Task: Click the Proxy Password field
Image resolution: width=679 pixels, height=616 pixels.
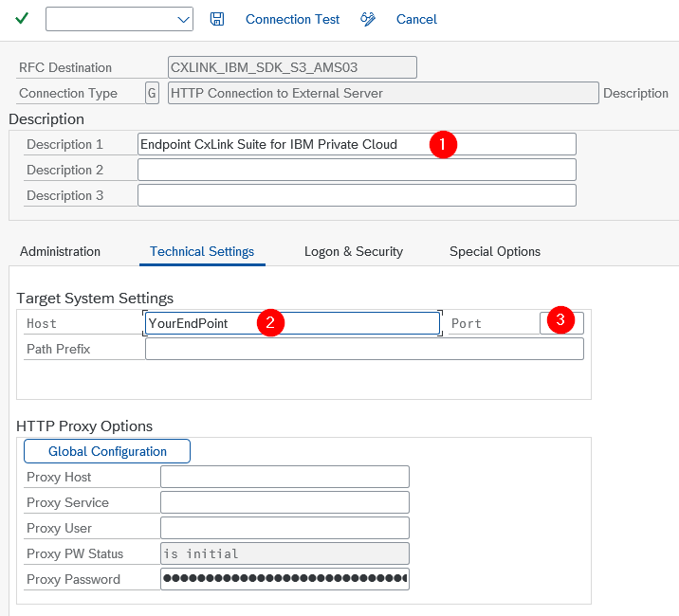Action: pos(284,579)
